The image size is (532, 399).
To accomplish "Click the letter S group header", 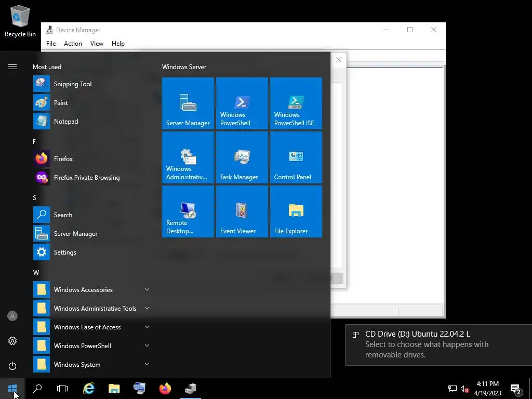I will tap(34, 197).
